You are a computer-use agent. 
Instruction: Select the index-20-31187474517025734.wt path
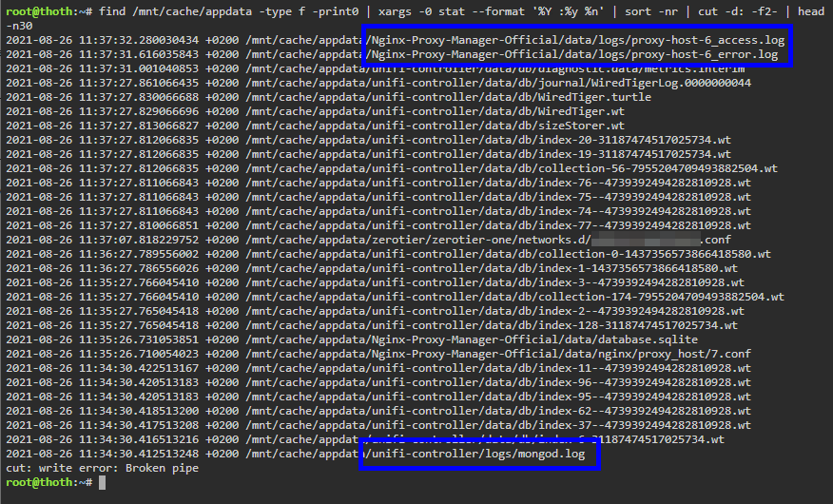tap(488, 140)
